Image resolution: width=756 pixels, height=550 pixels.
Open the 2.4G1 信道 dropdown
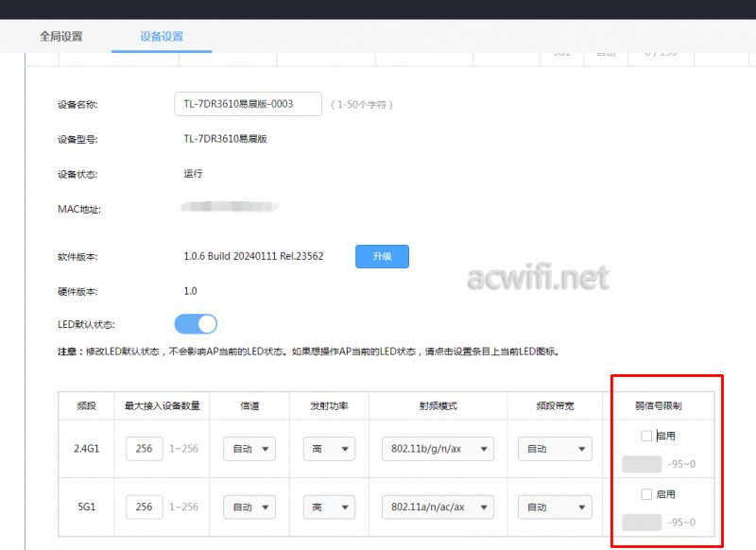[x=249, y=449]
